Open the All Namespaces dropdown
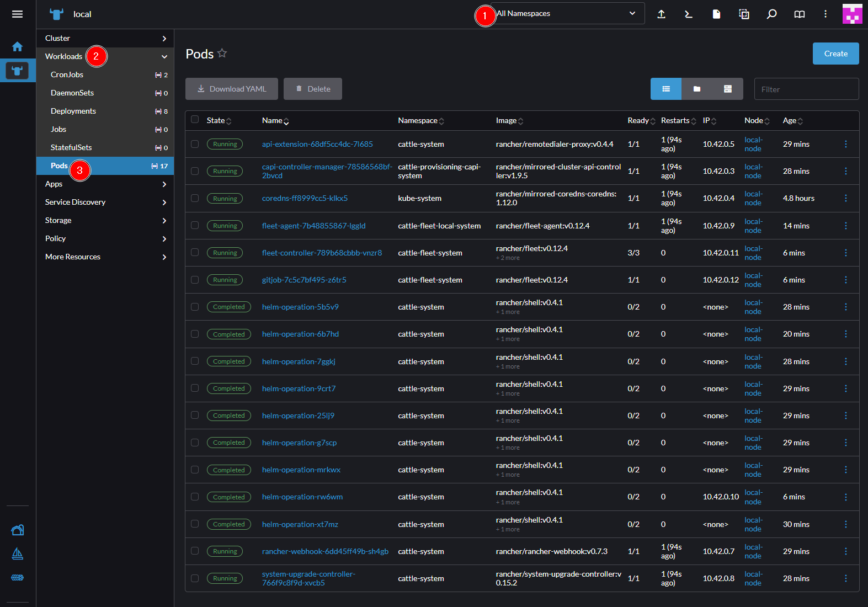This screenshot has width=868, height=607. 568,13
